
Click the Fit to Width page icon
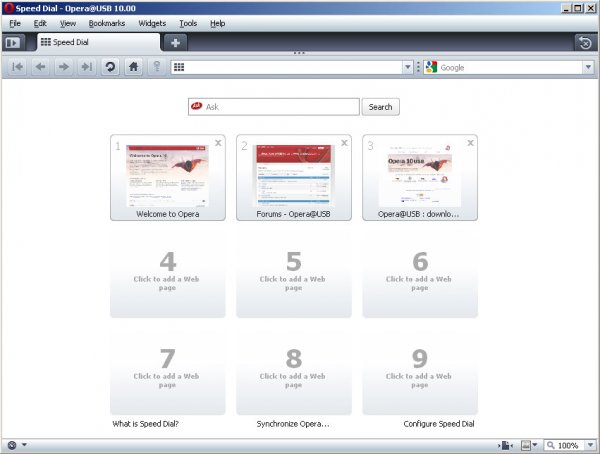point(505,445)
